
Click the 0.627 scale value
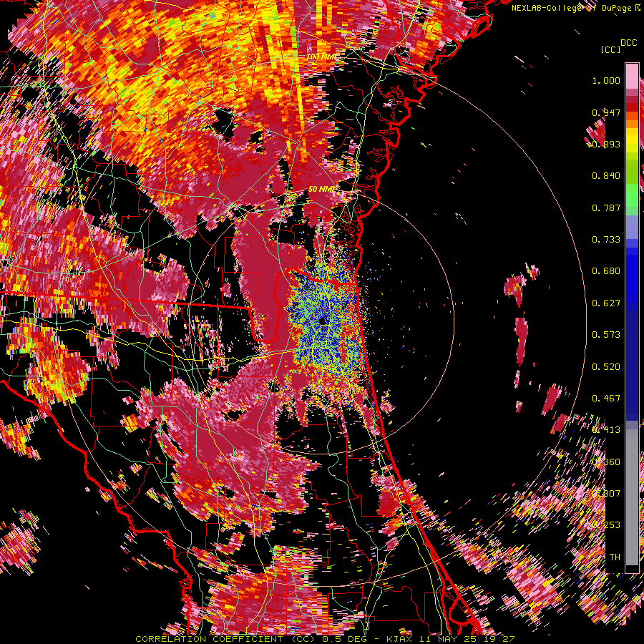pos(606,303)
